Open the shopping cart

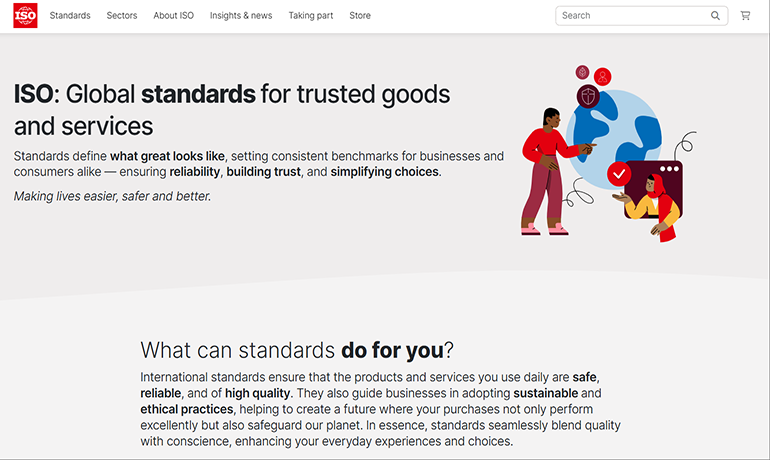[x=745, y=16]
